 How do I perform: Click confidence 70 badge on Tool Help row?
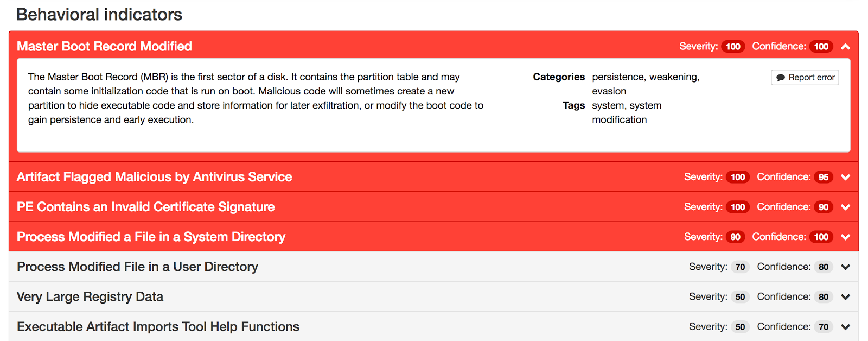point(823,326)
